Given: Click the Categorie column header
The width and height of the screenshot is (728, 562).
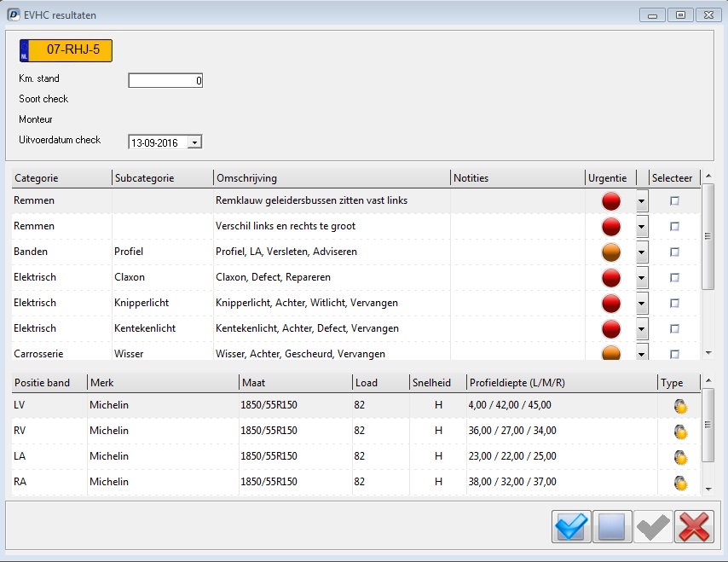Looking at the screenshot, I should coord(61,178).
